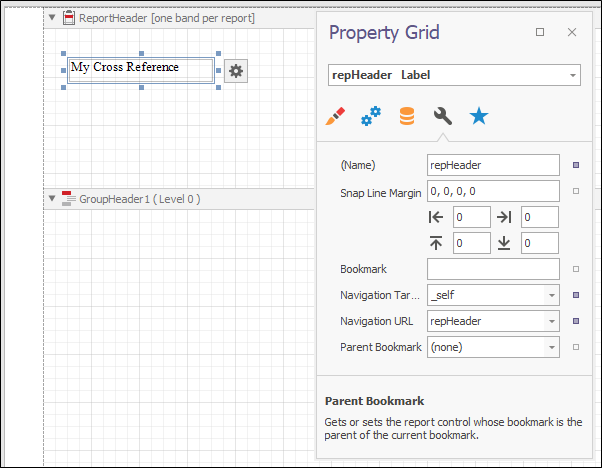Edit the bottom snap line margin value
Viewport: 602px width, 468px height.
(540, 243)
